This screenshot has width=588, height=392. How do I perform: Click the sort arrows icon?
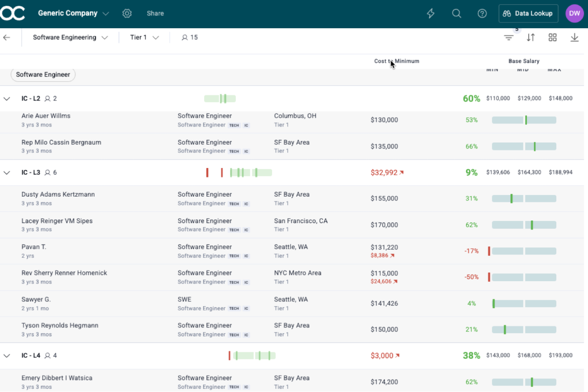531,38
